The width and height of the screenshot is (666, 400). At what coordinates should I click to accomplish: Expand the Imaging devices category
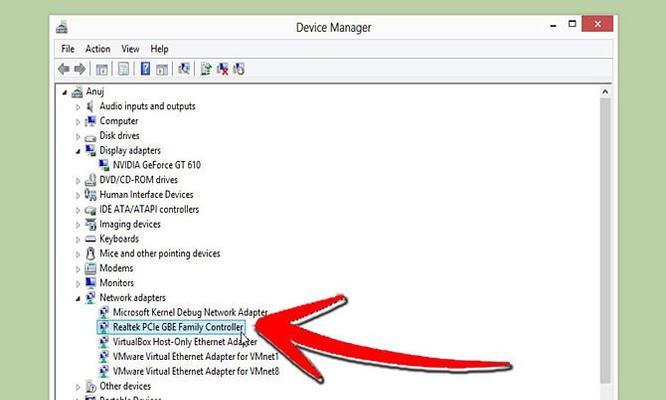point(78,225)
